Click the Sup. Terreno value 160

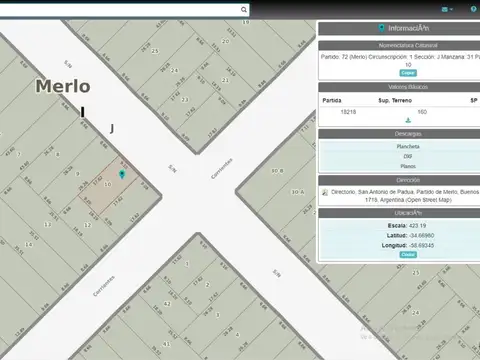pos(422,112)
